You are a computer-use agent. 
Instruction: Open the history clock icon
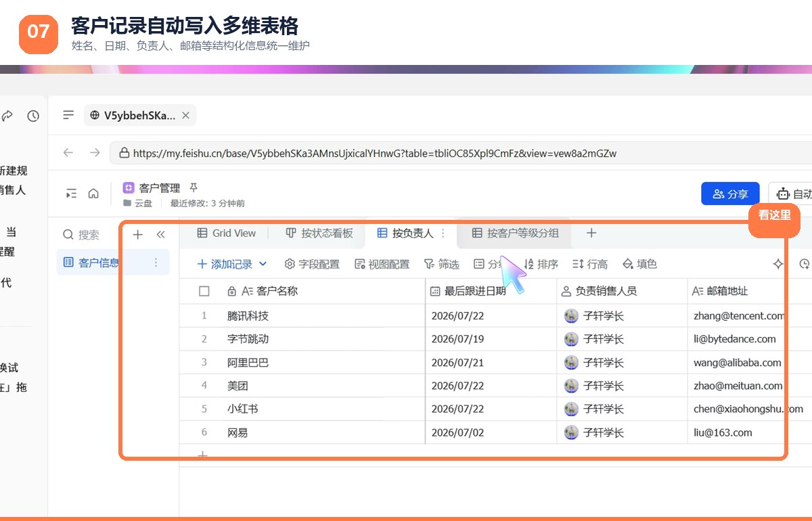click(33, 116)
